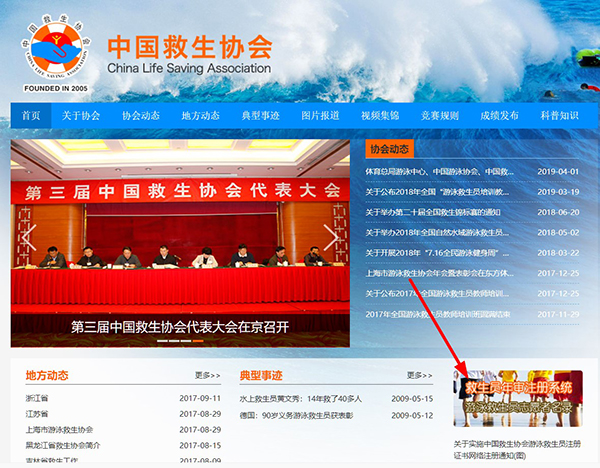Screen dimensions: 600x468
Task: Click 成绩发布 navigation item
Action: [499, 116]
